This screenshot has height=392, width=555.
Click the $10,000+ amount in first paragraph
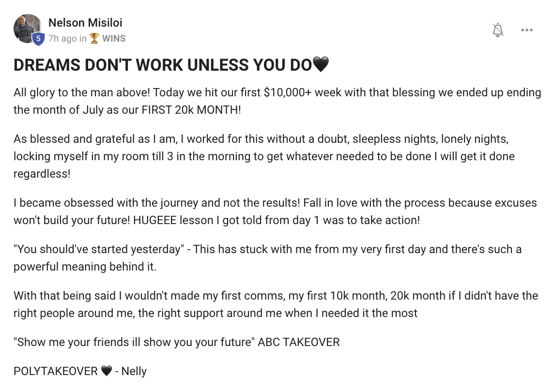[x=287, y=92]
